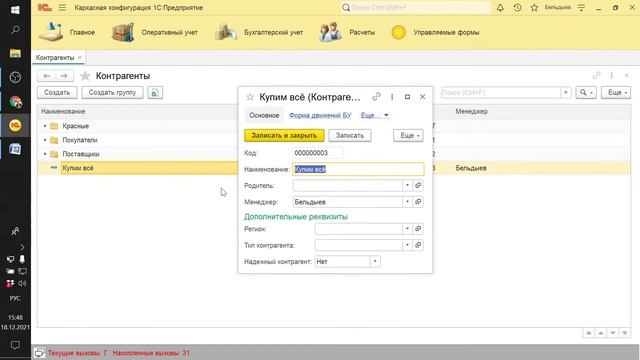Expand the Покупатели folder
640x360 pixels.
(45, 140)
